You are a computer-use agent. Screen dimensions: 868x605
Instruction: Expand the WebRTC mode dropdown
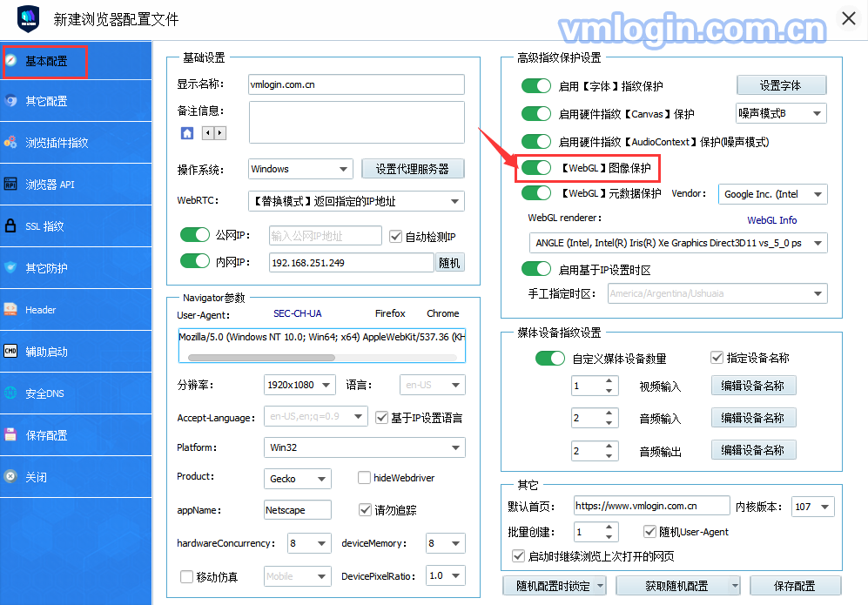356,201
